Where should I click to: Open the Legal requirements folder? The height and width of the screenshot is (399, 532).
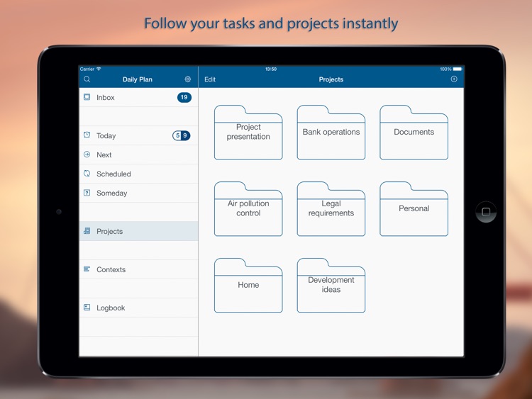tap(331, 209)
